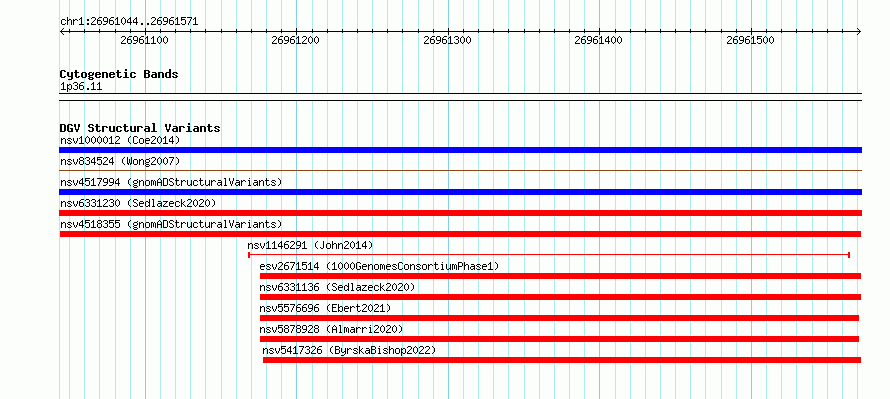Select the red nsv5878928 variant bar
This screenshot has height=399, width=890.
point(559,339)
